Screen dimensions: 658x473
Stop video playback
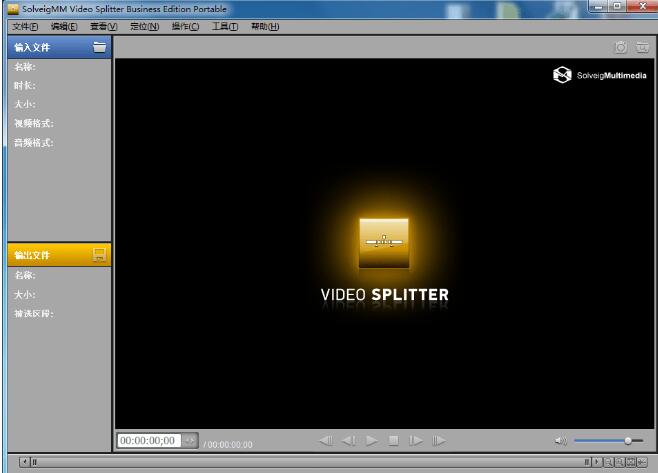coord(394,440)
